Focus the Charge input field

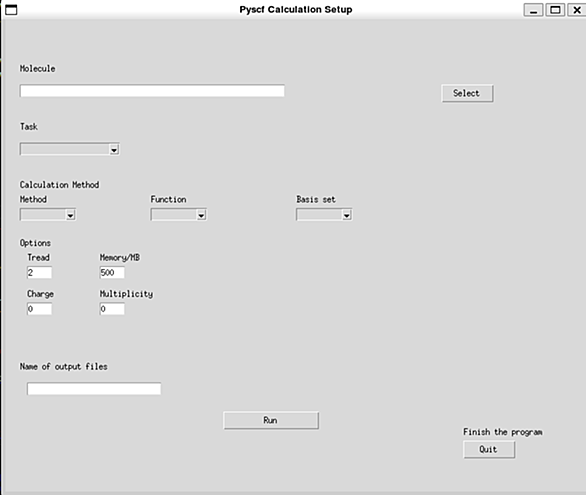point(39,309)
